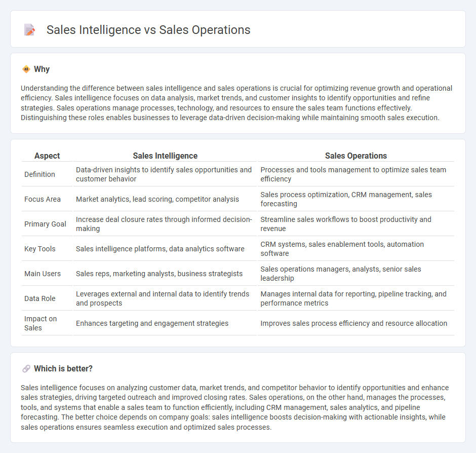Click the paragraph starting 'Sales intelligence focuses on analyzing'

(234, 407)
